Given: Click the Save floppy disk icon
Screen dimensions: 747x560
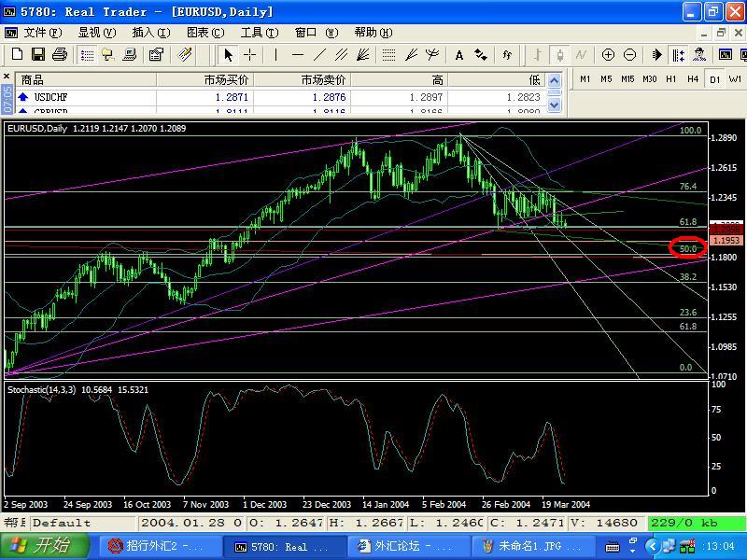Looking at the screenshot, I should [37, 55].
